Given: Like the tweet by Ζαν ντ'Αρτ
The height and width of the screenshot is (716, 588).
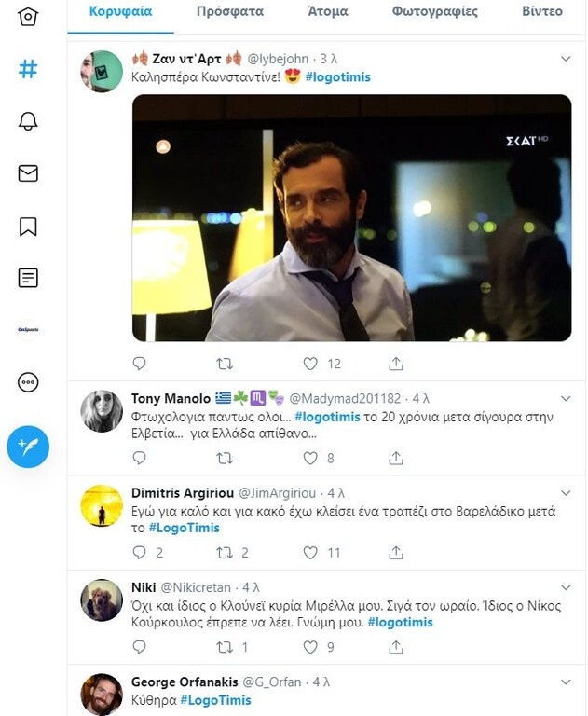Looking at the screenshot, I should pyautogui.click(x=311, y=364).
